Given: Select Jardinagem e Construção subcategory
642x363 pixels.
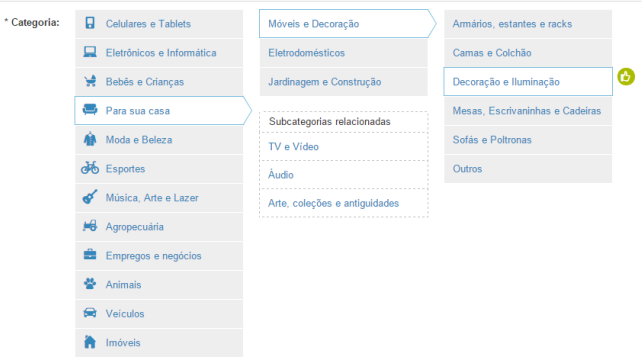Looking at the screenshot, I should (344, 82).
